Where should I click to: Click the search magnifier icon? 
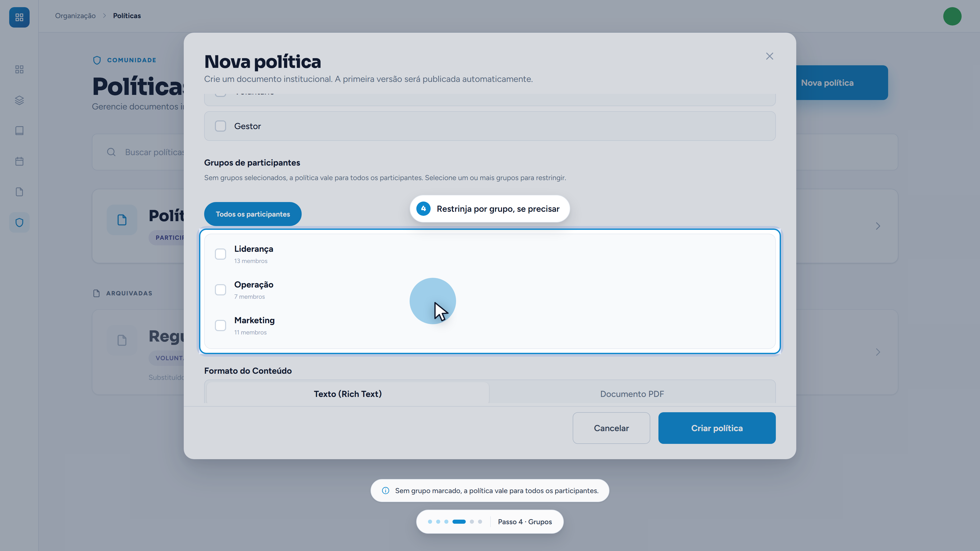click(111, 152)
